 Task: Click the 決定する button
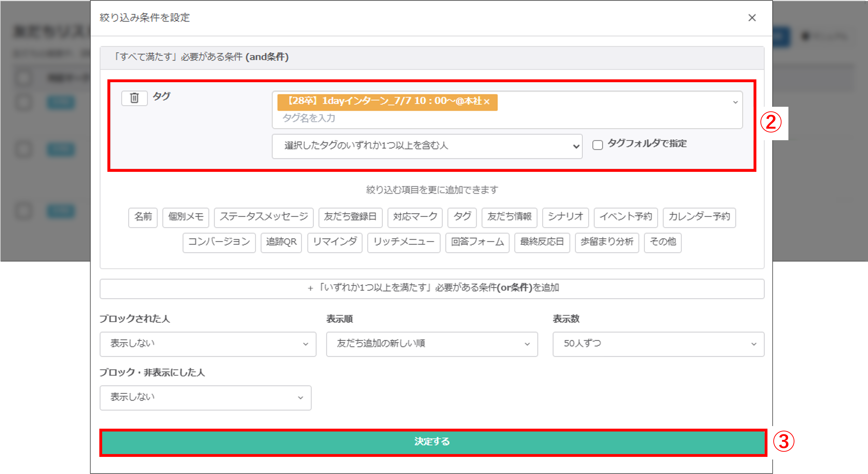pos(433,442)
